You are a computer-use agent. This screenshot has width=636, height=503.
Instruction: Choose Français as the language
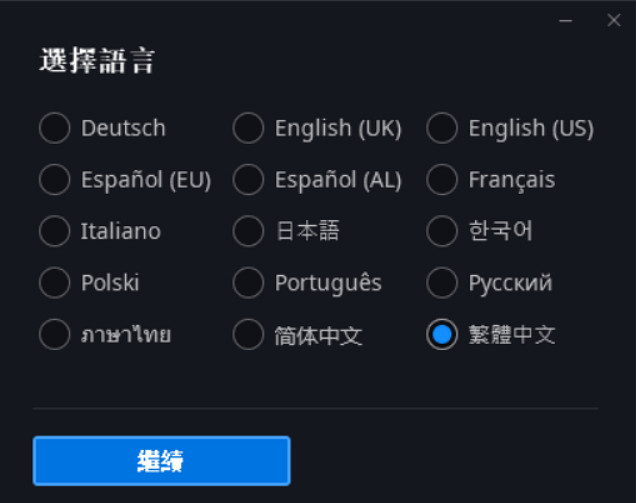click(x=442, y=180)
